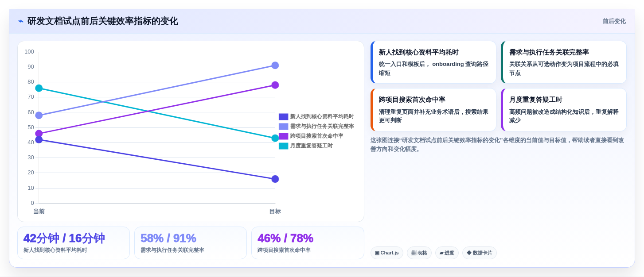The image size is (644, 277).
Task: Click the cyan data point at 43 on 目标
Action: point(275,138)
